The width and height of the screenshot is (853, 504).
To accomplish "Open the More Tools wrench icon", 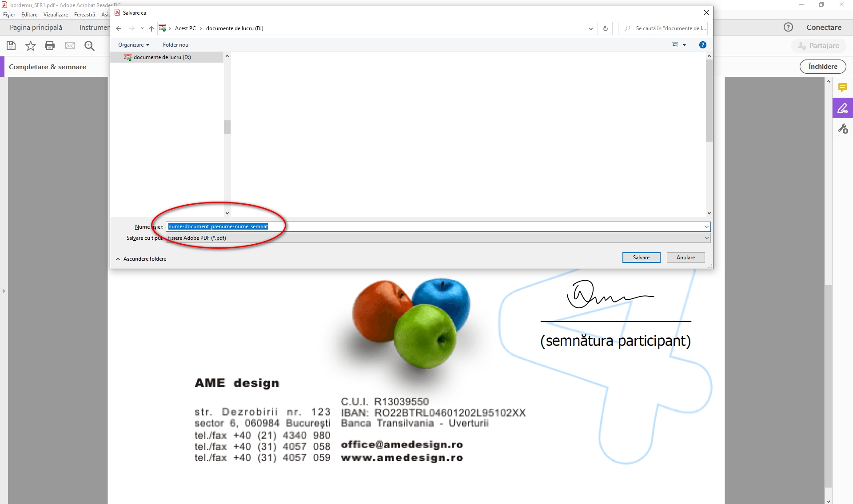I will tap(842, 129).
